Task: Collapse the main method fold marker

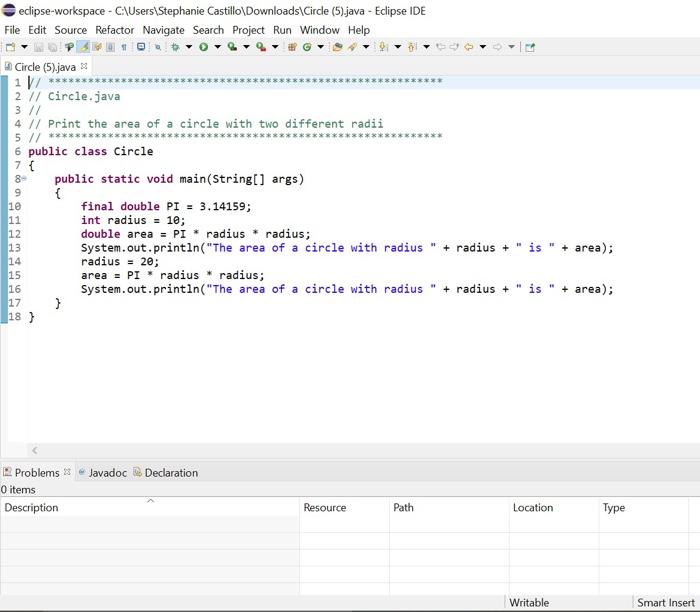Action: coord(23,179)
